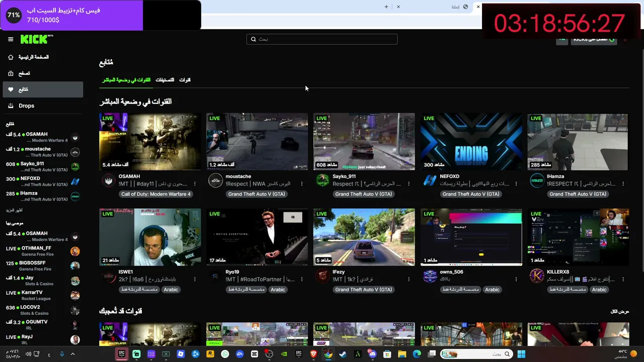
Task: Open the Call of Duty: Modern Warfare 4 tag
Action: 156,194
